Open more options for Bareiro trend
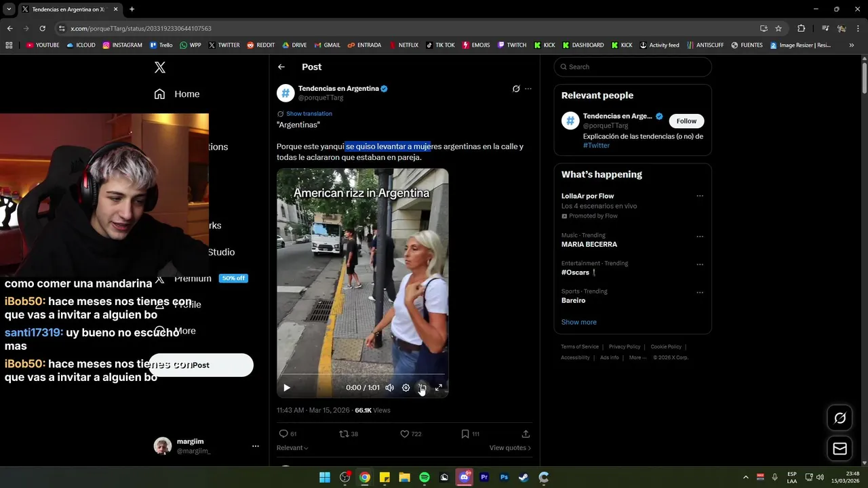Image resolution: width=868 pixels, height=488 pixels. point(700,293)
